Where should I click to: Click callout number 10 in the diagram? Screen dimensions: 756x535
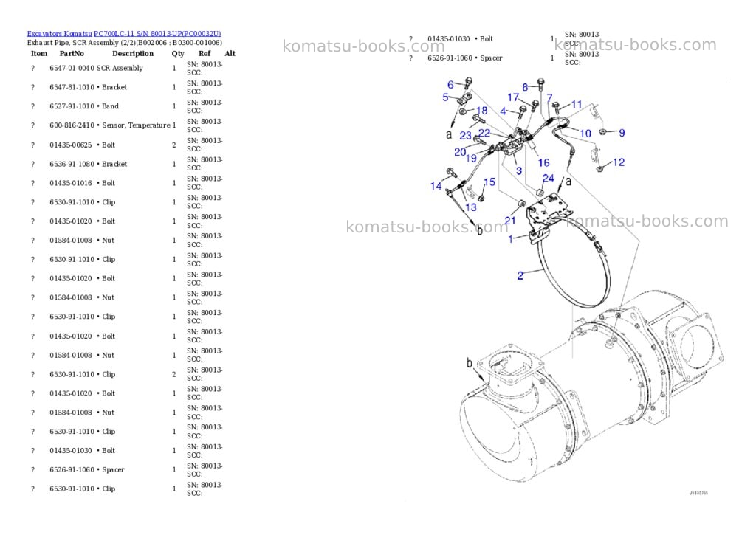click(585, 134)
